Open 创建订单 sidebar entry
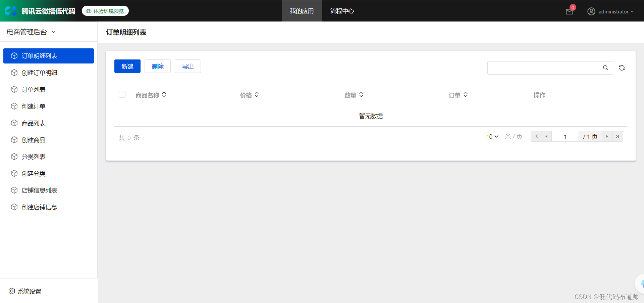The height and width of the screenshot is (303, 644). [49, 106]
